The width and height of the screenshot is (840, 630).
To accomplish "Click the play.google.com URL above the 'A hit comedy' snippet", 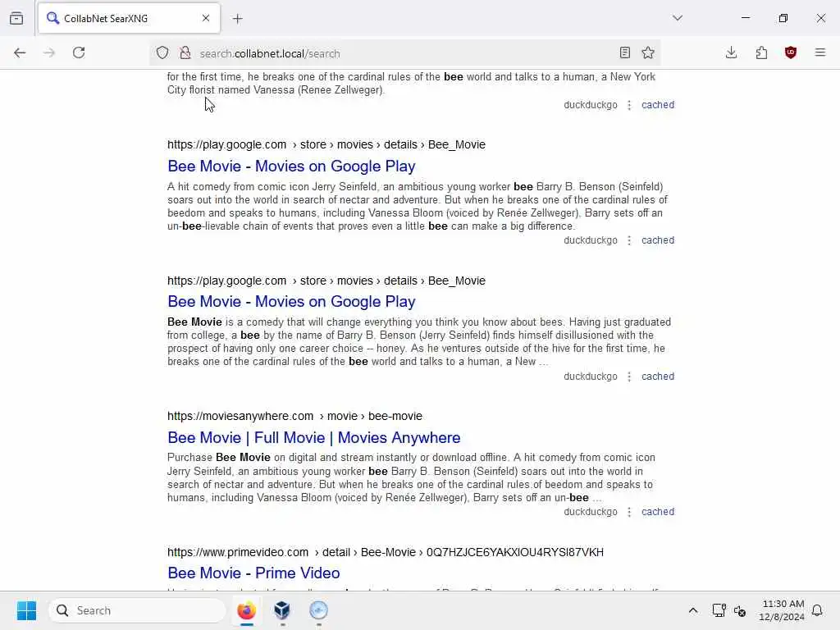I will 326,144.
